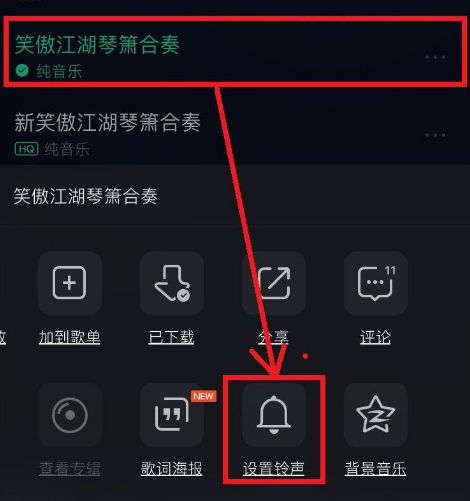Tap the downloaded arrow icon
Screen dimensions: 470x501
172,283
